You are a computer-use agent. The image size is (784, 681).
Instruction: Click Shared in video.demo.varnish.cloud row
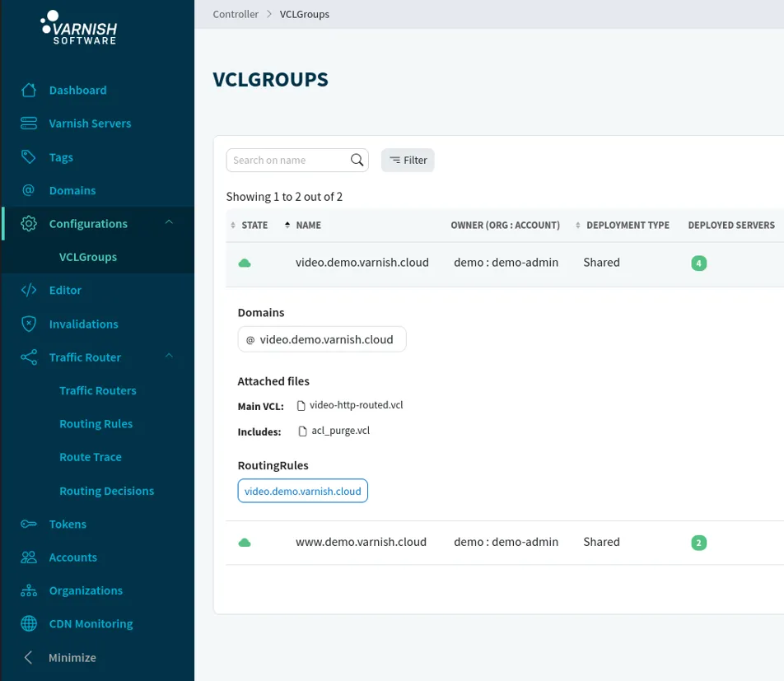click(x=601, y=263)
